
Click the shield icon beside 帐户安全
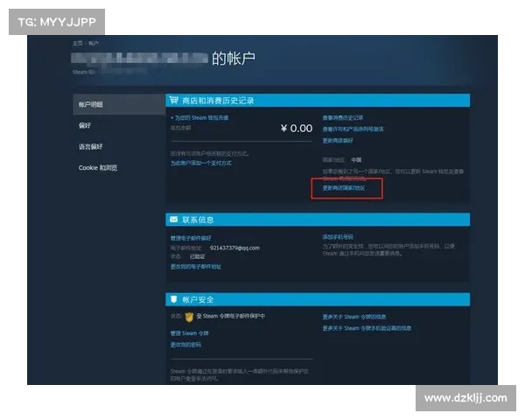(x=173, y=299)
